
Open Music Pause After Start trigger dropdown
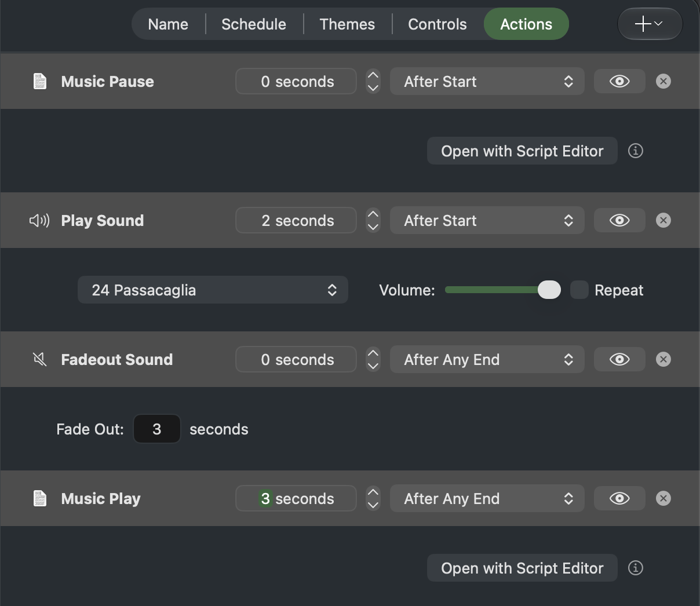(487, 81)
